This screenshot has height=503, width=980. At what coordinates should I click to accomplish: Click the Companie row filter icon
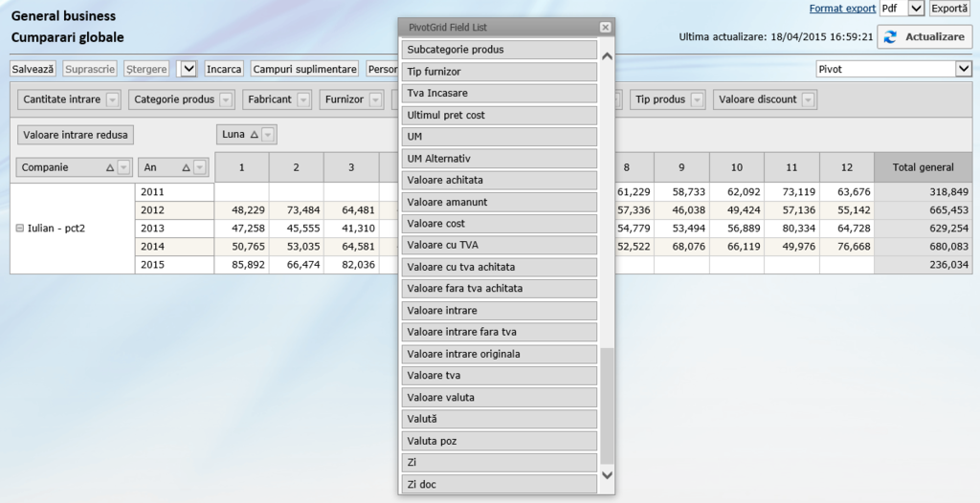tap(123, 167)
